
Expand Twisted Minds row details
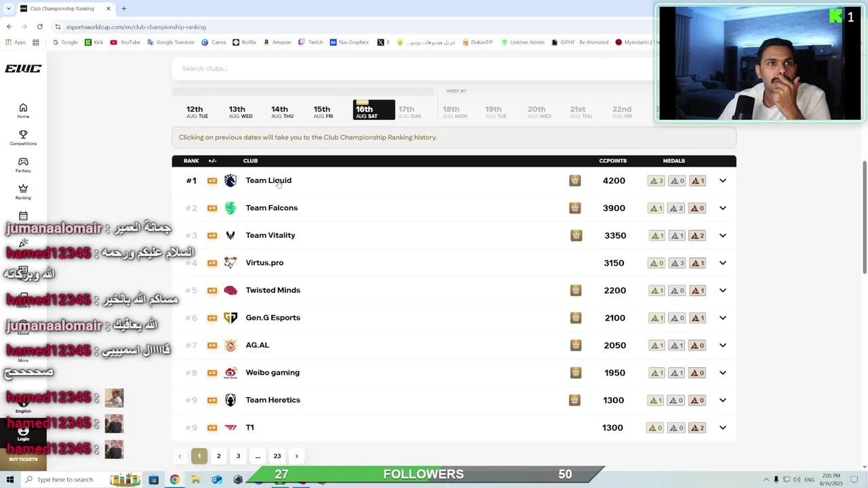pyautogui.click(x=722, y=290)
